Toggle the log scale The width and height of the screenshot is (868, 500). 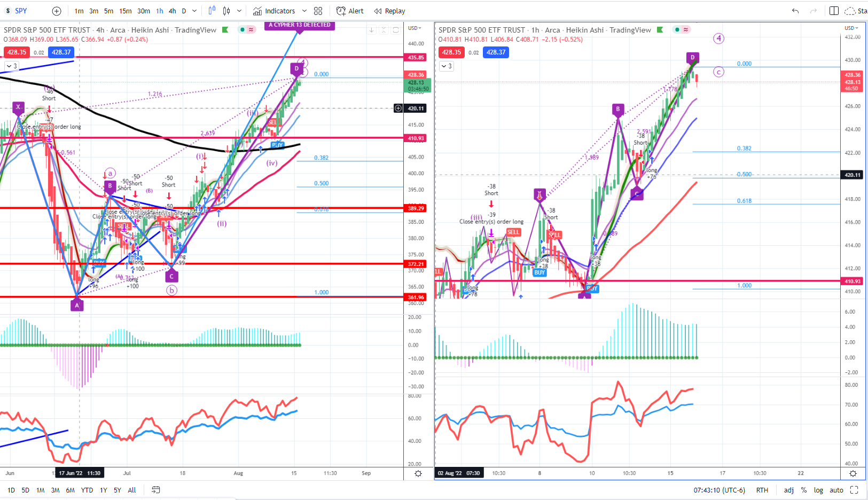click(x=818, y=490)
